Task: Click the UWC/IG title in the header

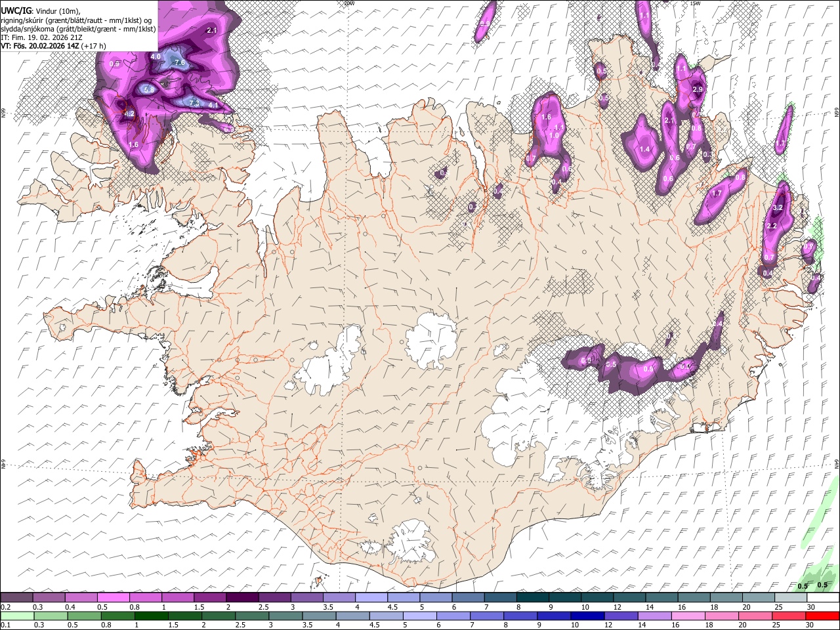Action: point(15,11)
